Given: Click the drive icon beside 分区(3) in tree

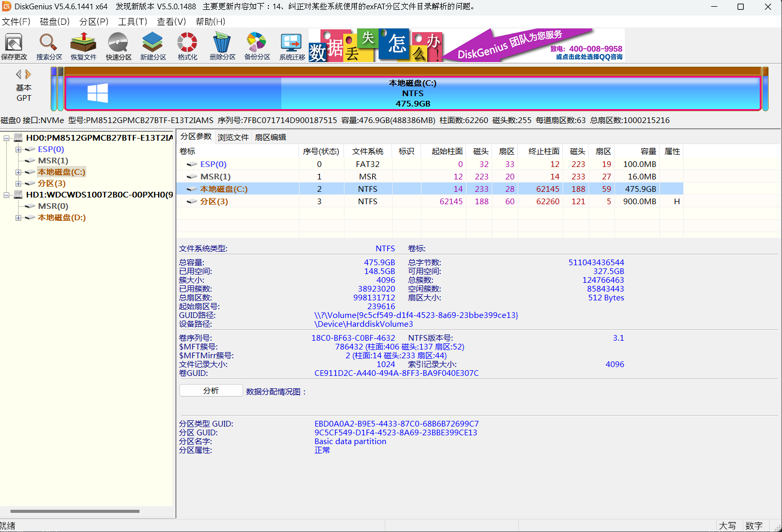Looking at the screenshot, I should pyautogui.click(x=30, y=184).
